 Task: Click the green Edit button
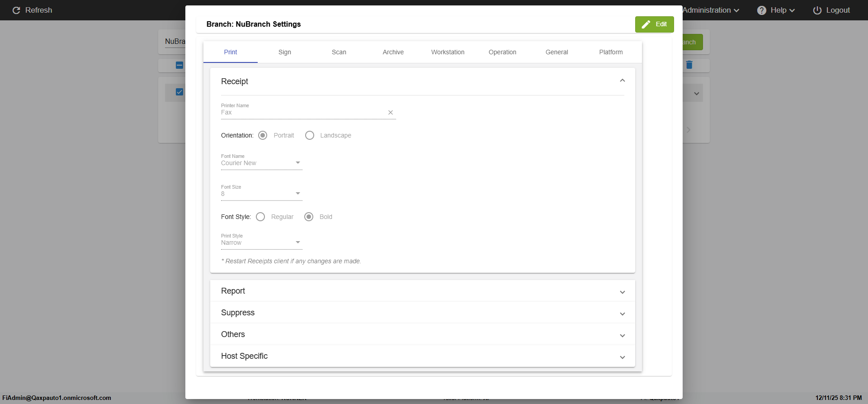[x=654, y=24]
